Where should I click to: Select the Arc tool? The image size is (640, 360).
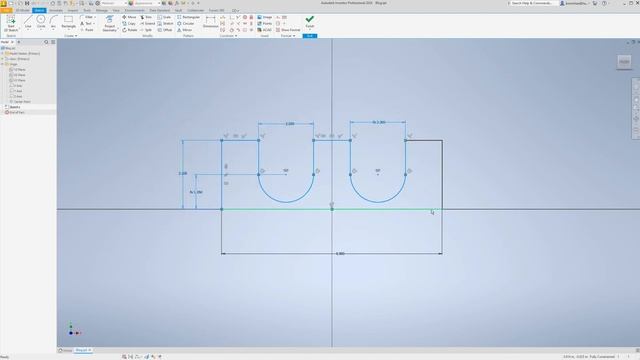pos(53,22)
